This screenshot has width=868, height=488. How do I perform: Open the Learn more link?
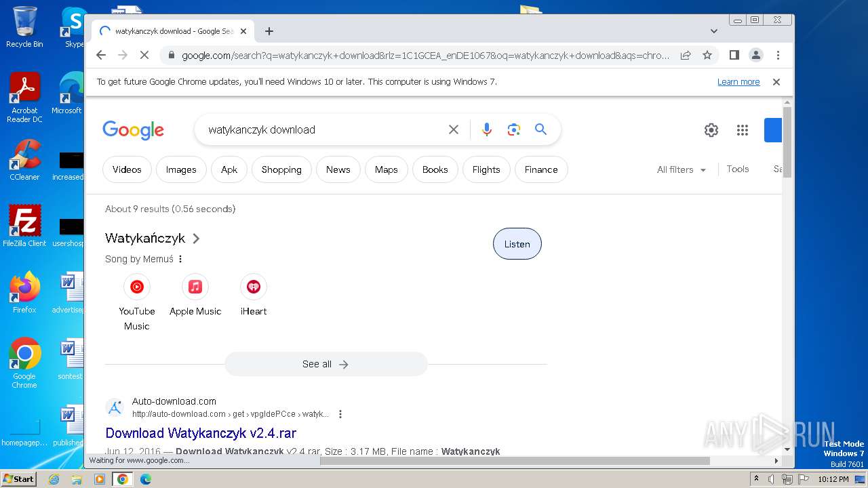[x=738, y=82]
